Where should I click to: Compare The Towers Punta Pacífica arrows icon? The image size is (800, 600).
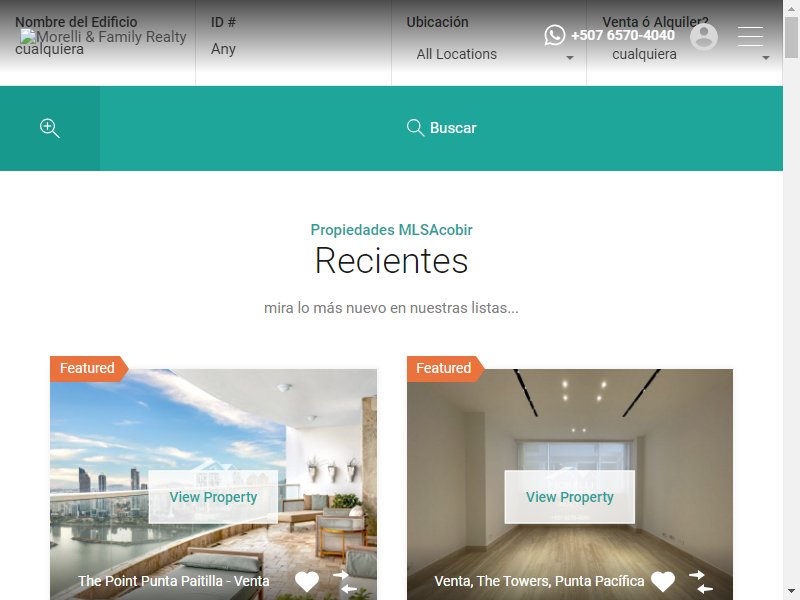[701, 582]
